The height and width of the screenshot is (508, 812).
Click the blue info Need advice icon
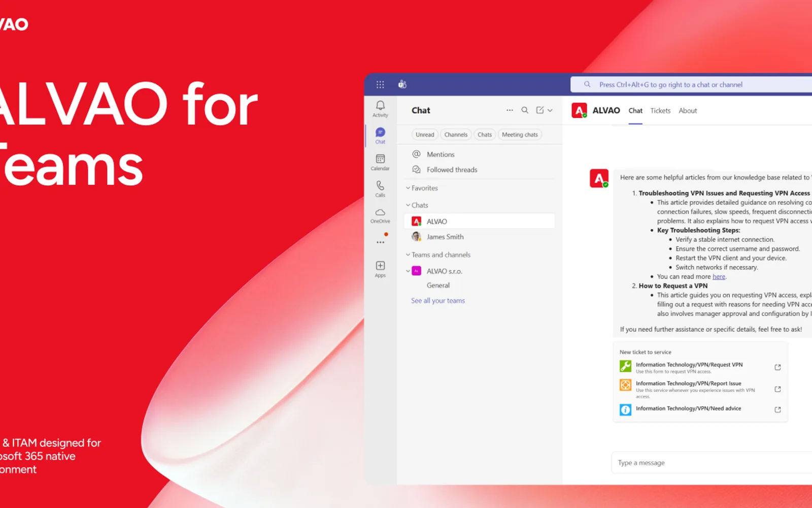625,409
